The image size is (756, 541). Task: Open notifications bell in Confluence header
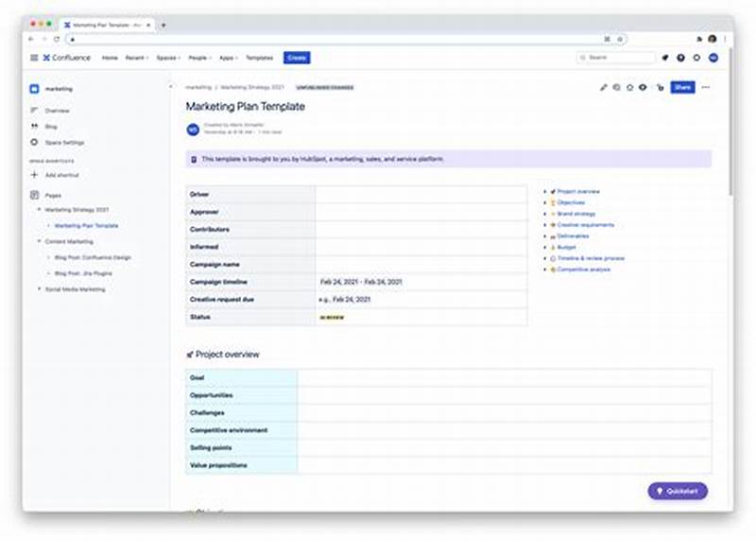(665, 58)
